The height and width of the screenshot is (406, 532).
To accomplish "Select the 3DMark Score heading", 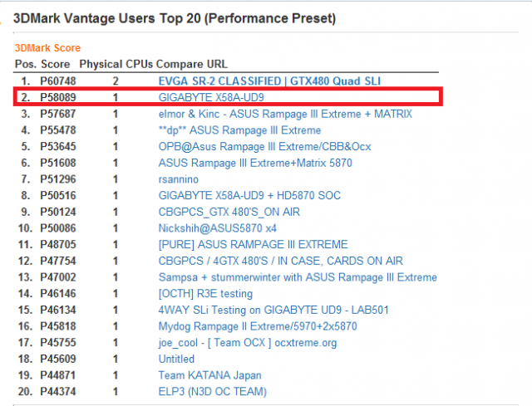I will point(47,48).
